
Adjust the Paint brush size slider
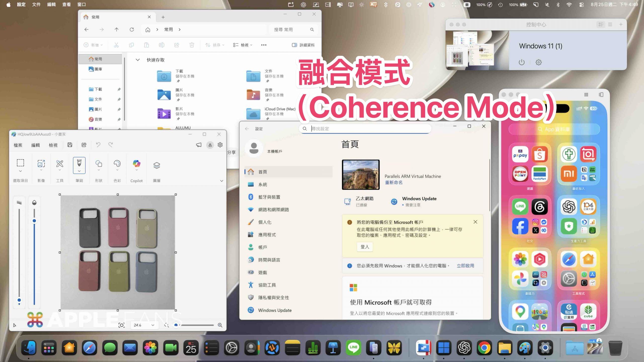19,300
